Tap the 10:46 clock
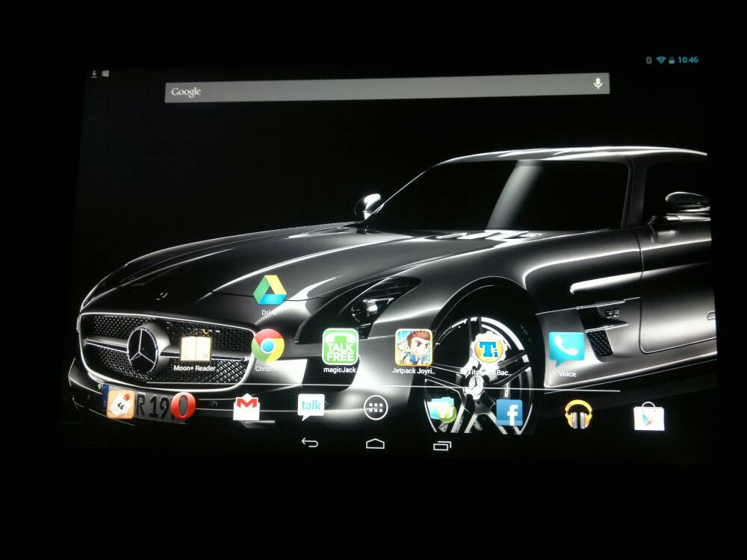747x560 pixels. tap(688, 60)
